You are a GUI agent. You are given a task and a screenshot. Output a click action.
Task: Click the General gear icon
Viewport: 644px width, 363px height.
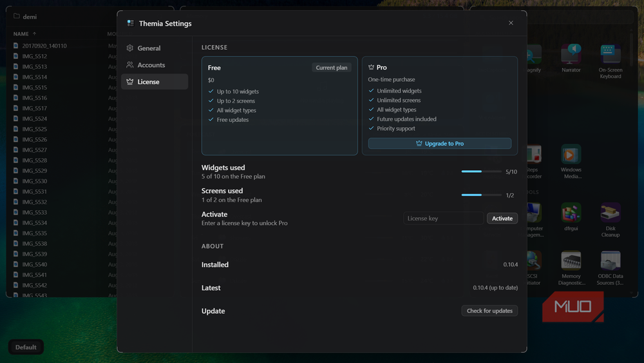tap(130, 48)
